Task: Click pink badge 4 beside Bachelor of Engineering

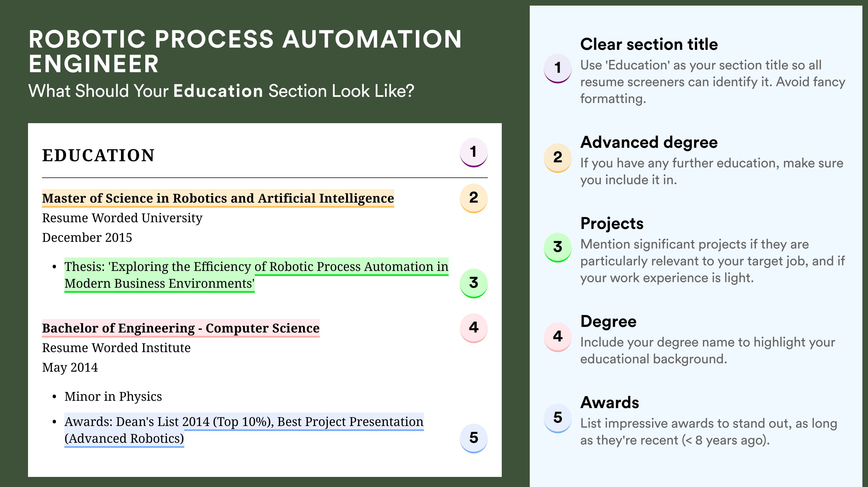Action: click(x=473, y=328)
